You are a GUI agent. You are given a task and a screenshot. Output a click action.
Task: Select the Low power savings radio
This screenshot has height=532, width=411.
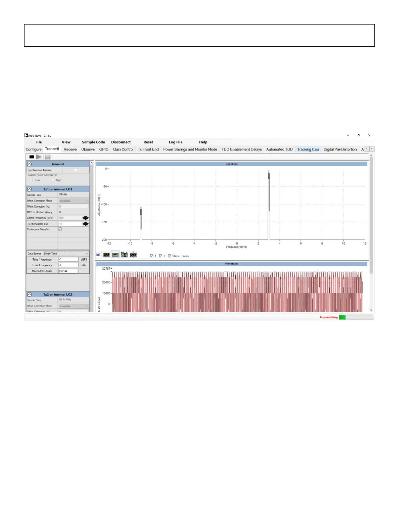(x=33, y=180)
